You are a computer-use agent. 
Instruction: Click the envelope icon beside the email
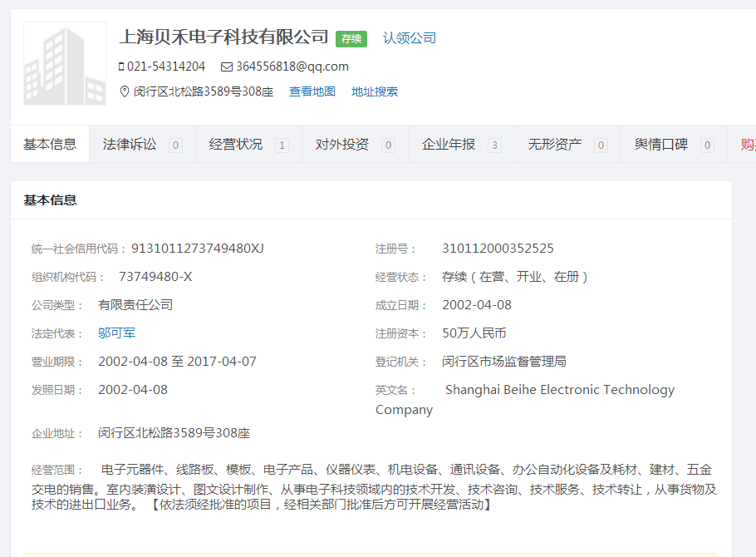pos(226,67)
